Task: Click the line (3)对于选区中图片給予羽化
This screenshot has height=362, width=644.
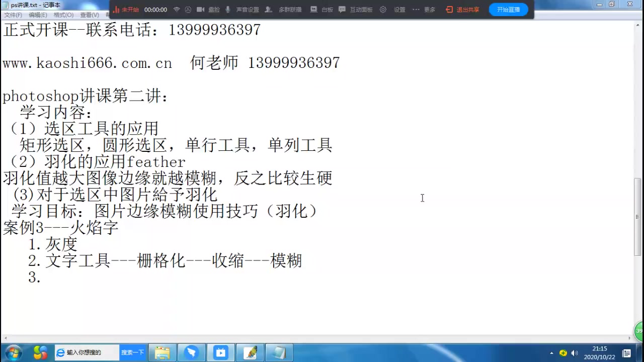Action: point(114,195)
